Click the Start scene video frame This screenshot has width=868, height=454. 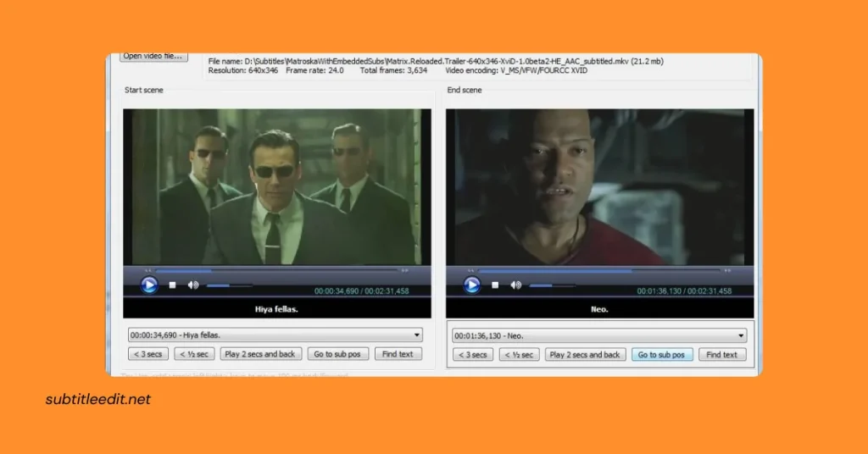(x=277, y=187)
